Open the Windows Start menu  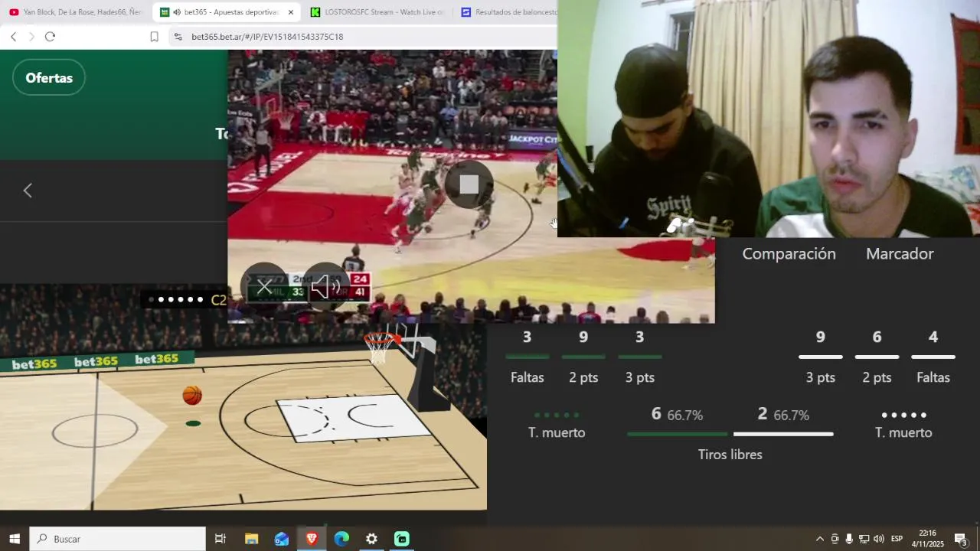tap(15, 539)
